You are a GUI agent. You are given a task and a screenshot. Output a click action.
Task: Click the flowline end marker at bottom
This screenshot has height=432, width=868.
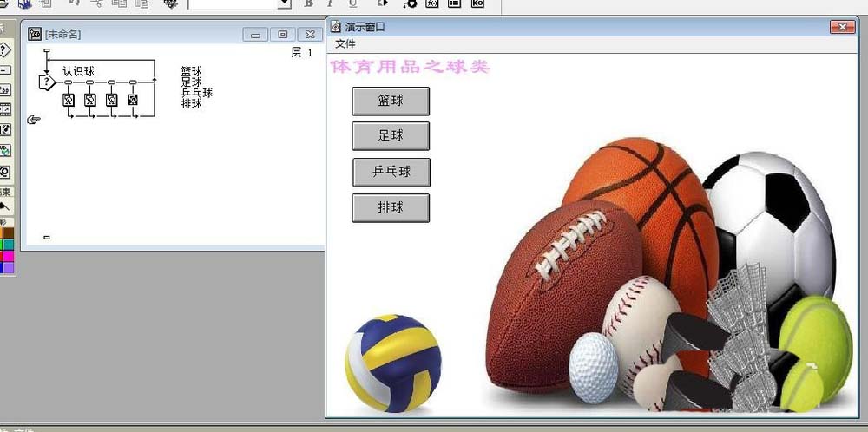coord(47,238)
